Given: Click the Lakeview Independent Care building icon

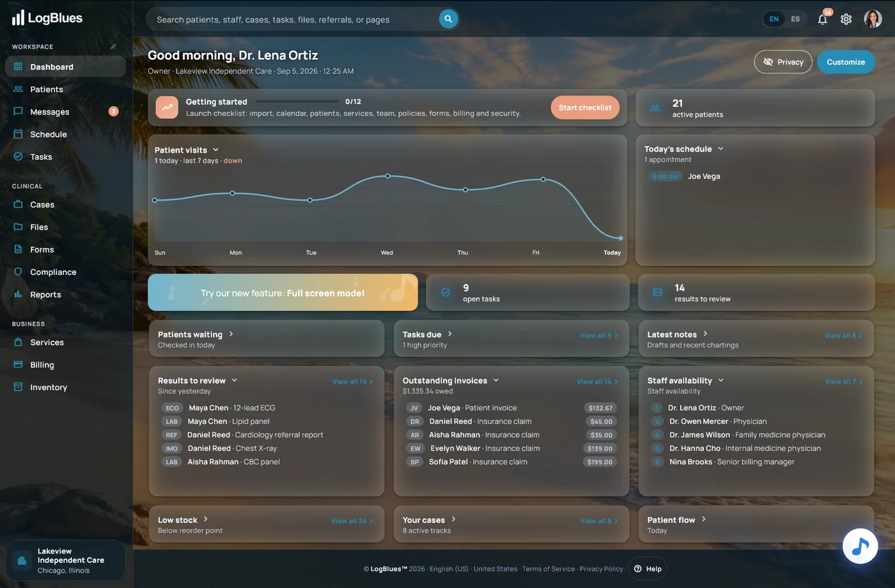Looking at the screenshot, I should (22, 561).
